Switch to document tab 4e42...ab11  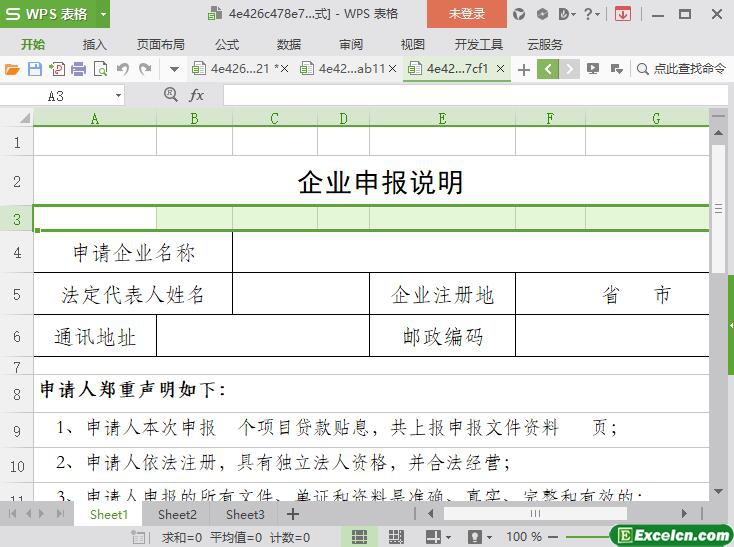(x=347, y=69)
